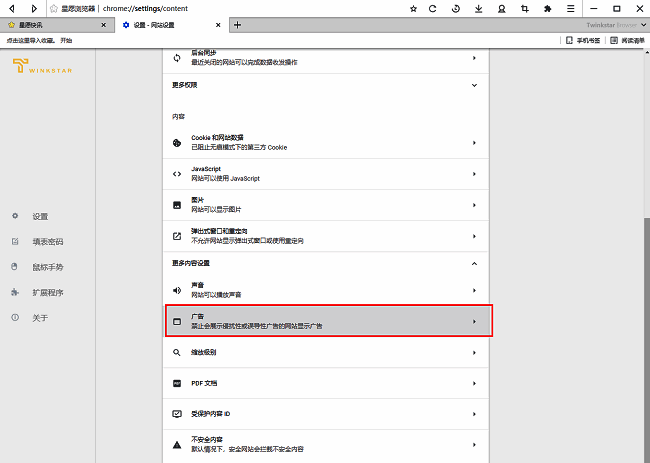Click the crop screenshot tool icon
The image size is (650, 463).
click(524, 8)
